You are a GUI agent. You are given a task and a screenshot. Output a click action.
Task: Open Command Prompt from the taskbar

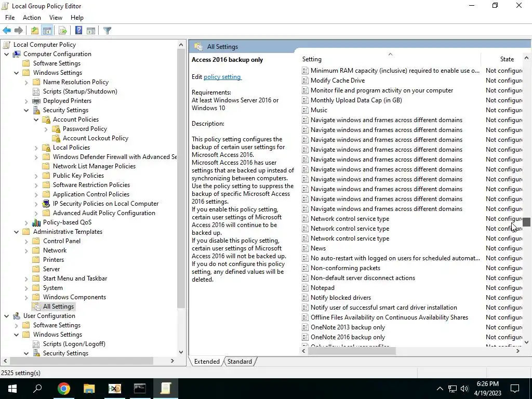pyautogui.click(x=140, y=389)
